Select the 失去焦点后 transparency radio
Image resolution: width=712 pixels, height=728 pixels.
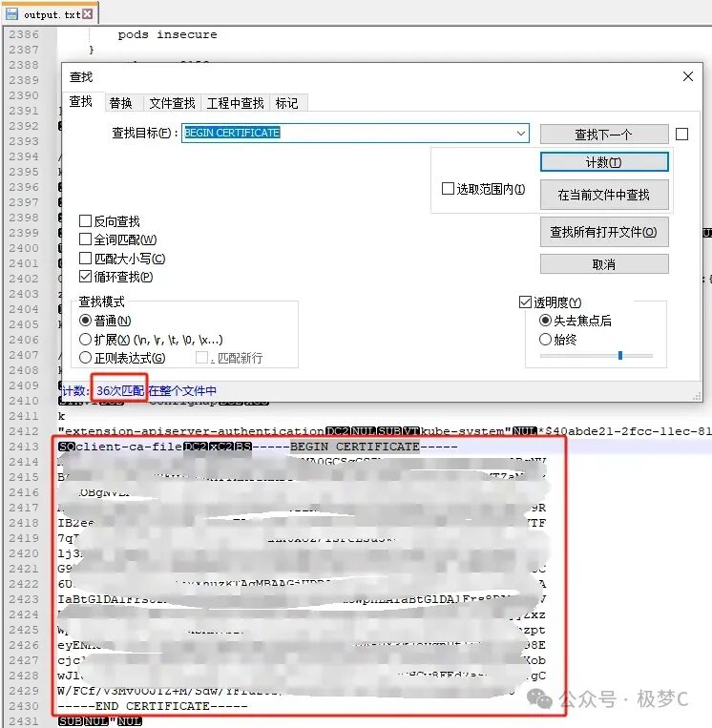pos(545,321)
